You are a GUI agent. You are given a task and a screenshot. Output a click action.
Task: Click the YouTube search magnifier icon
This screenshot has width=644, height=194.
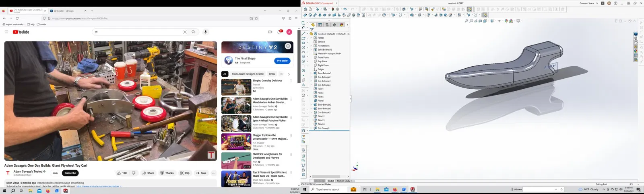(x=194, y=32)
